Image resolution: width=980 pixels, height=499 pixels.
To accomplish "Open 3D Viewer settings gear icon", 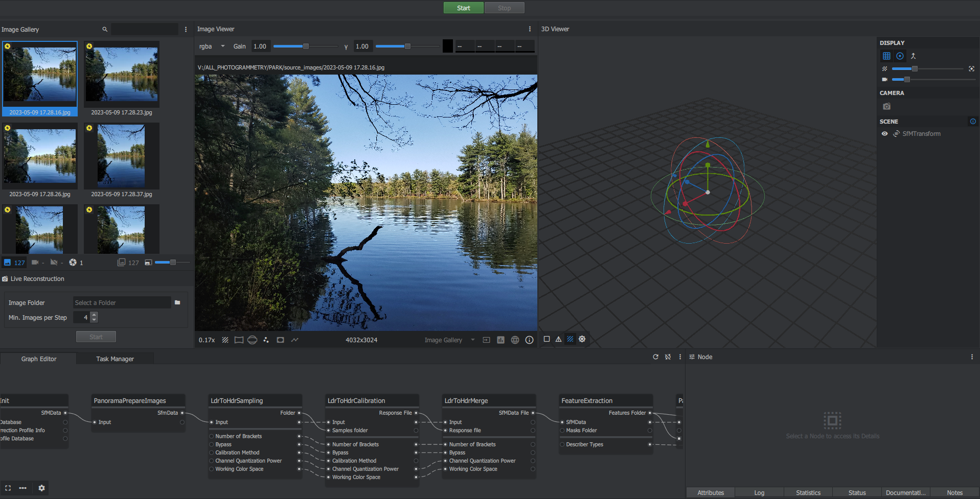I will point(582,339).
